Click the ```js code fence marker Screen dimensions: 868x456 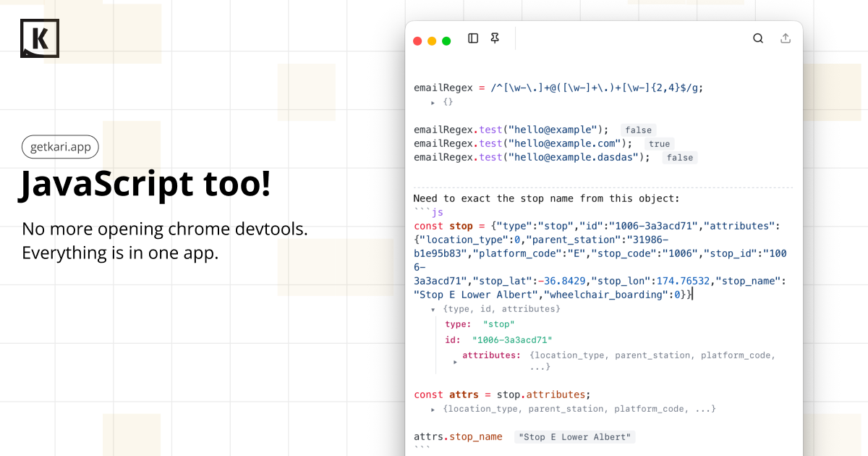[x=428, y=212]
